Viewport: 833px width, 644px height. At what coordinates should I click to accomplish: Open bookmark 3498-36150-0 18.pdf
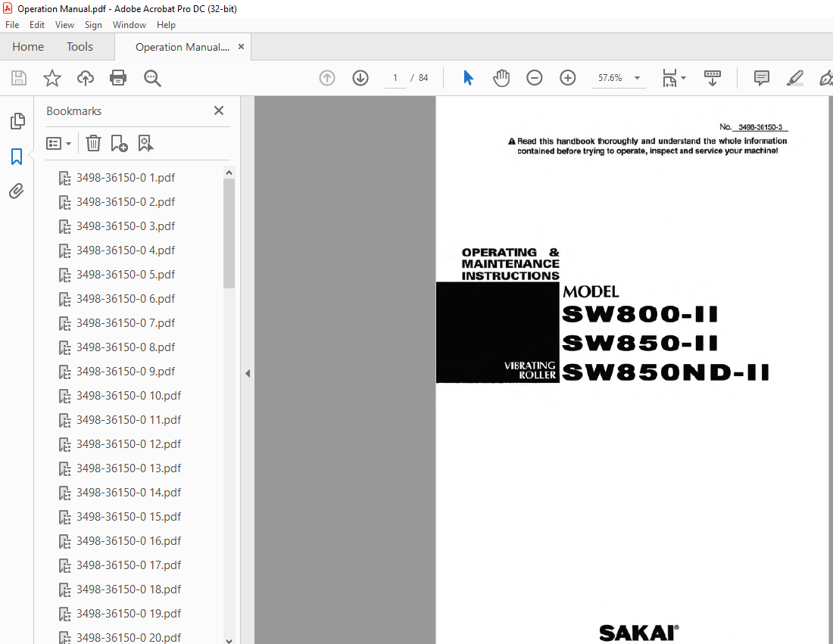[129, 590]
